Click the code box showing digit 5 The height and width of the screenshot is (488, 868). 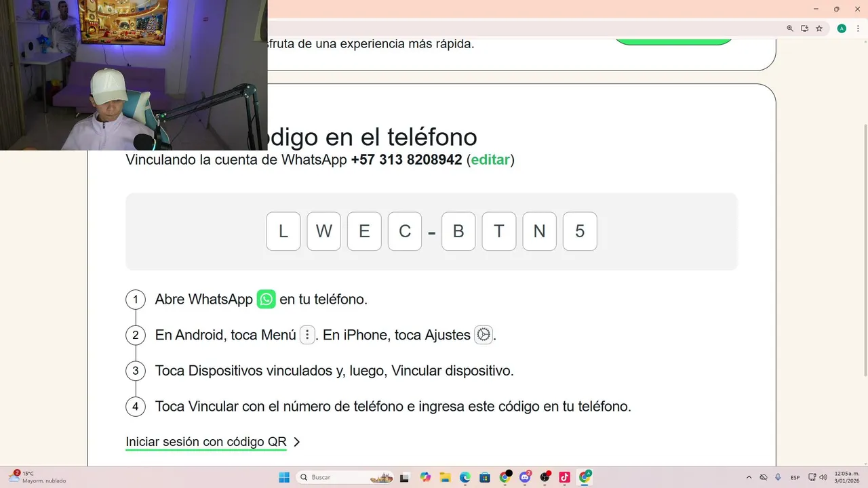(580, 231)
